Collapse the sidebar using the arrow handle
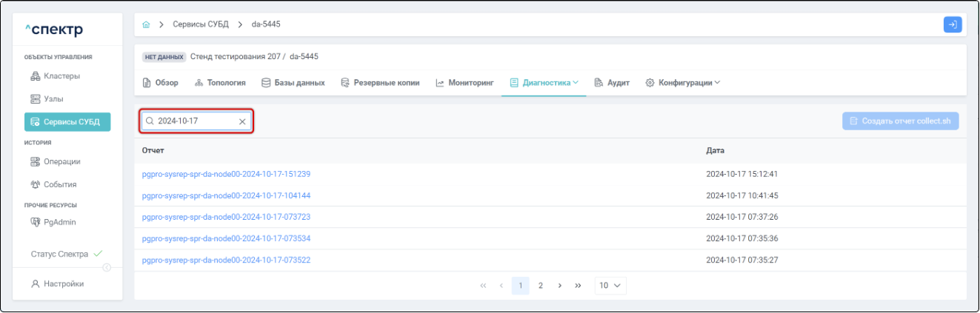The width and height of the screenshot is (980, 313). [107, 267]
